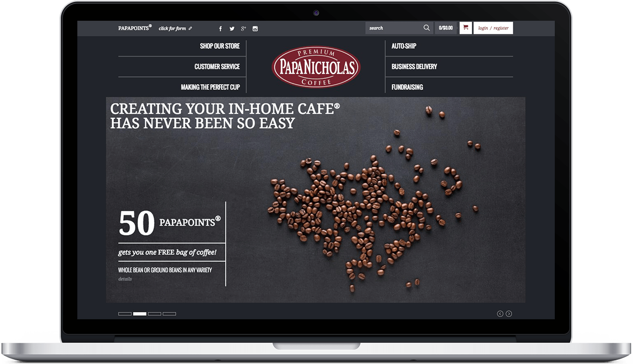Viewport: 634px width, 364px height.
Task: Select the second slide indicator
Action: tap(140, 314)
